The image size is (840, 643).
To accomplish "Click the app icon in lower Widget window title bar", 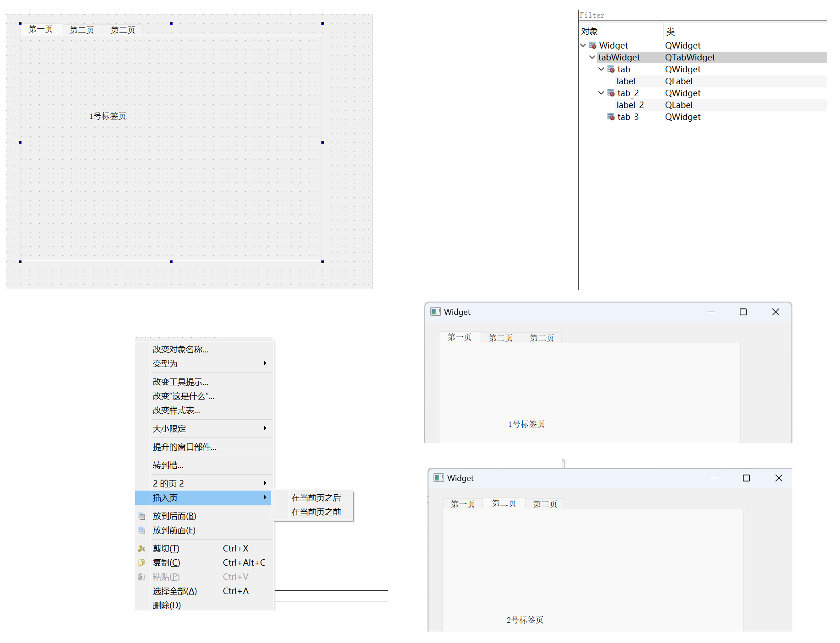I will [439, 478].
